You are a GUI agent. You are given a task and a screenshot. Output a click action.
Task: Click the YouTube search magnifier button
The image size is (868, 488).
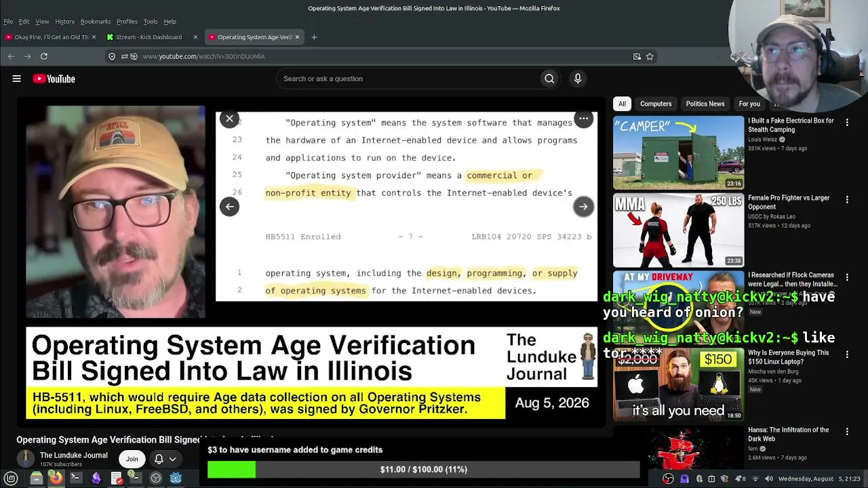coord(549,79)
